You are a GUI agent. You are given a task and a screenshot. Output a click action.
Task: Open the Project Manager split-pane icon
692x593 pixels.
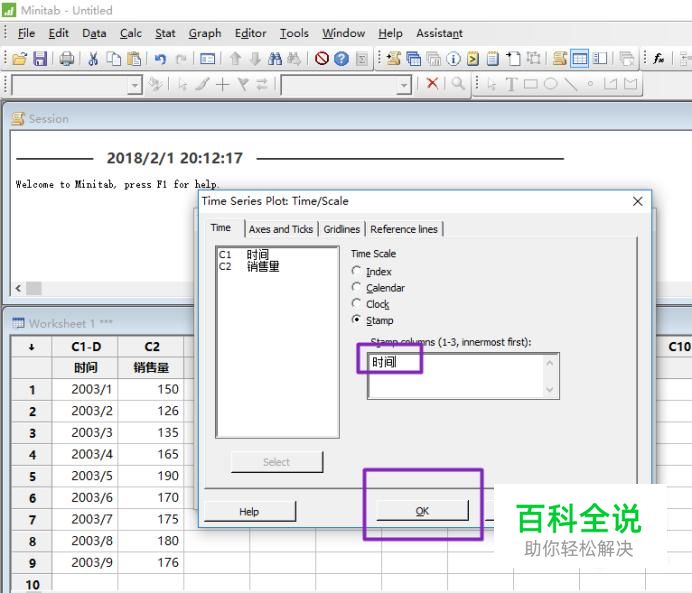point(599,59)
